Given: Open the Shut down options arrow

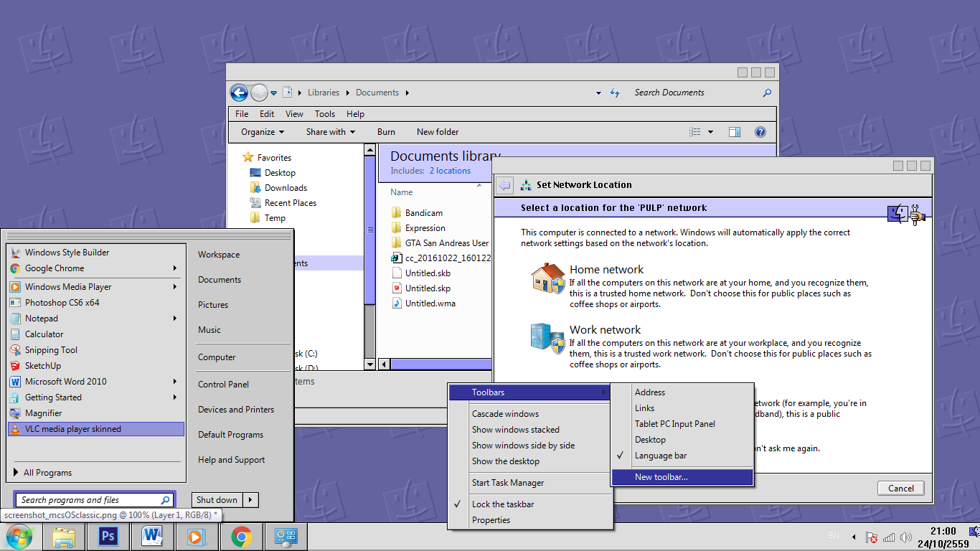Looking at the screenshot, I should coord(250,500).
